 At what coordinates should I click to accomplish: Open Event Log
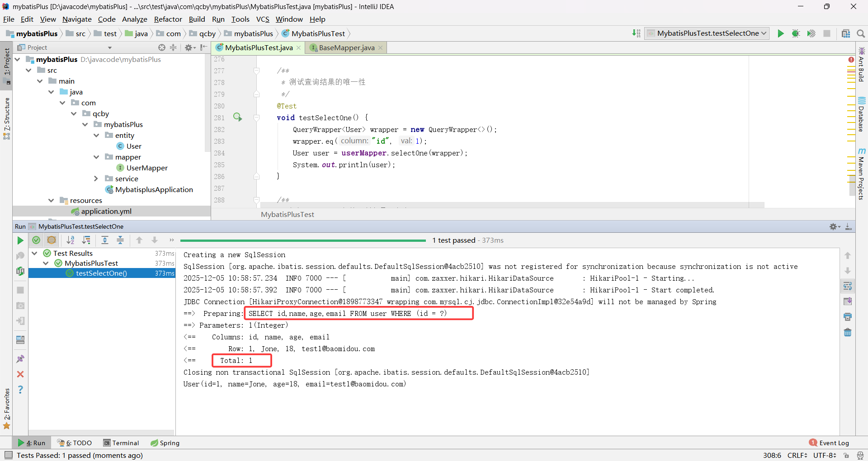(829, 443)
